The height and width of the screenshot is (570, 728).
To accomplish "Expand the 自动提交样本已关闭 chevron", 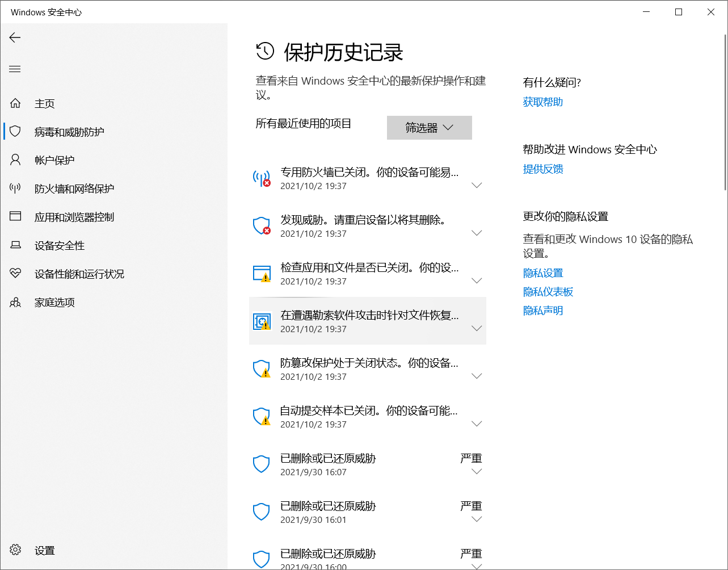I will tap(477, 424).
